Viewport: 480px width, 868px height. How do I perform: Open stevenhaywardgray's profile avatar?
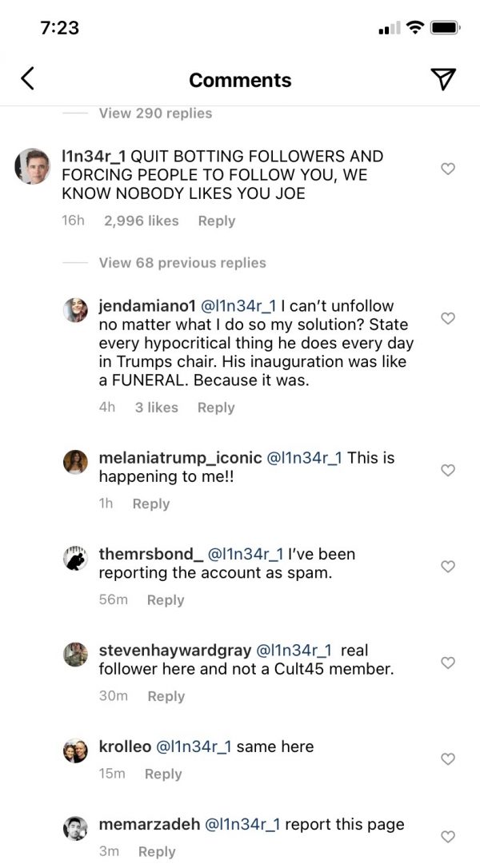tap(75, 655)
